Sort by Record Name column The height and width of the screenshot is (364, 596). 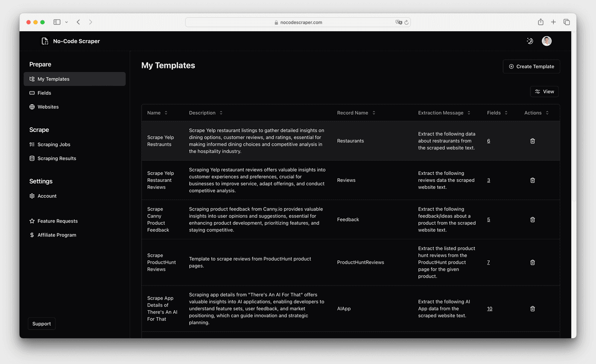coord(356,113)
